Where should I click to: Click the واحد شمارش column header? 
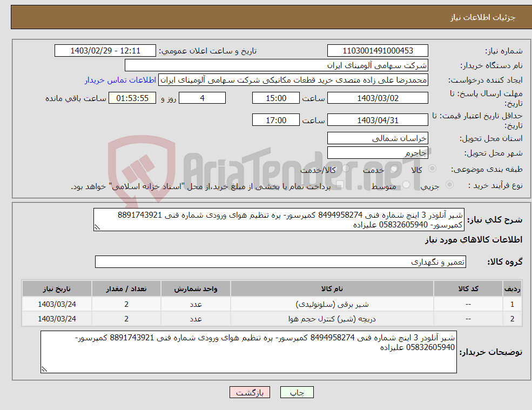click(196, 289)
